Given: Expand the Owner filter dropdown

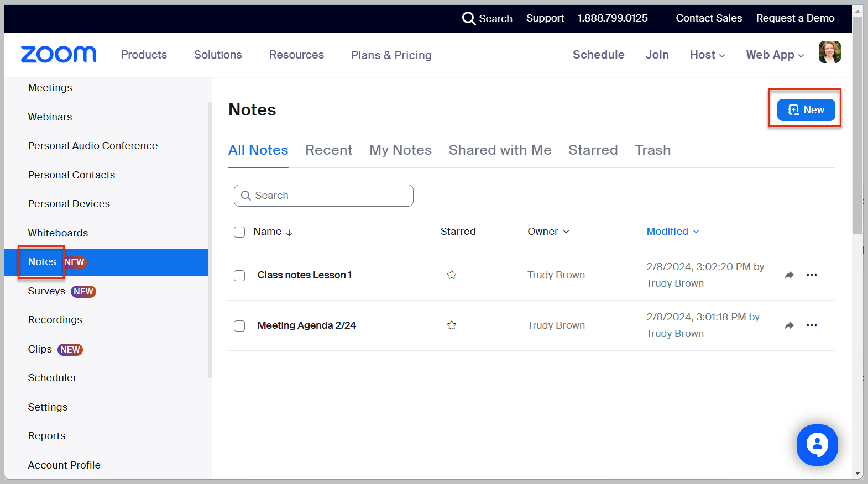Looking at the screenshot, I should 548,232.
